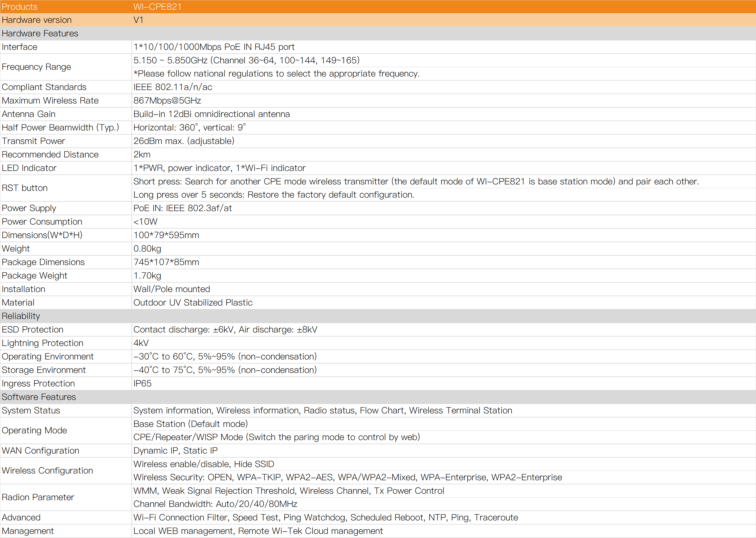Click the Hardware Features section header
This screenshot has width=756, height=538.
(40, 33)
